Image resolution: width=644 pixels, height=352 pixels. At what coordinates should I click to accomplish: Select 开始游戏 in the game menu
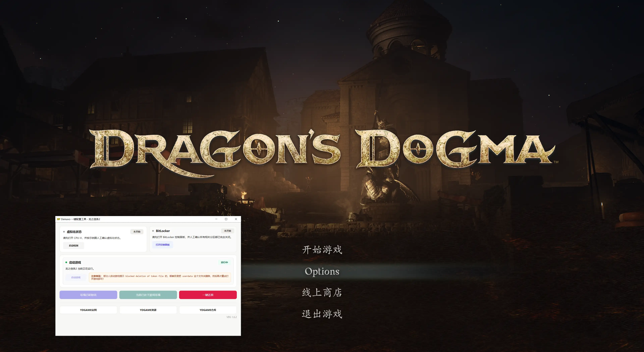(322, 250)
